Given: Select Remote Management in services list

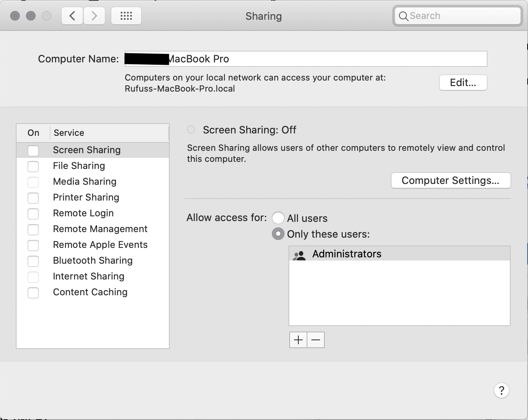Looking at the screenshot, I should click(100, 229).
